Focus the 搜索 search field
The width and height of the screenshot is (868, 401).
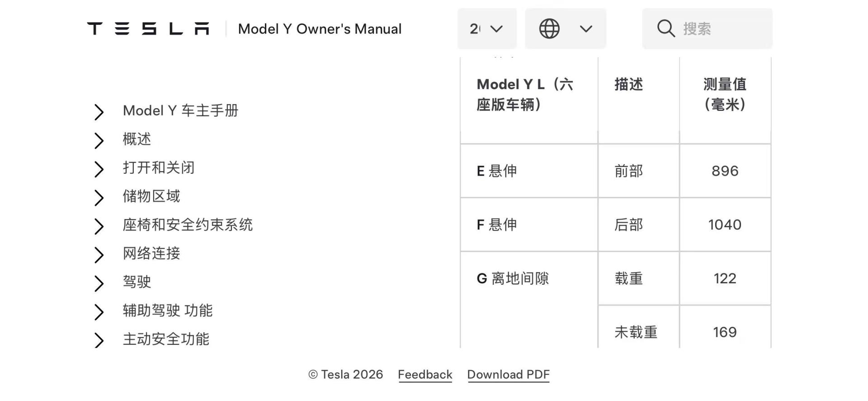pos(708,29)
